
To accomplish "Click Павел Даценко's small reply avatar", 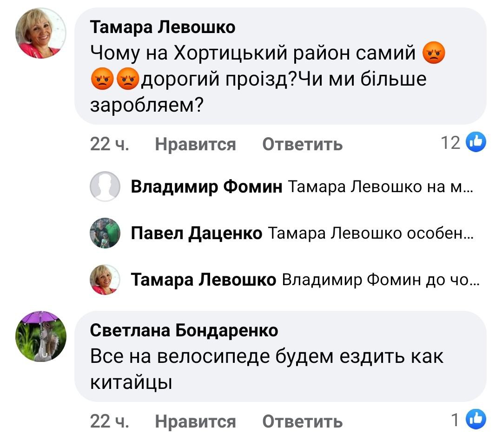I will click(105, 233).
